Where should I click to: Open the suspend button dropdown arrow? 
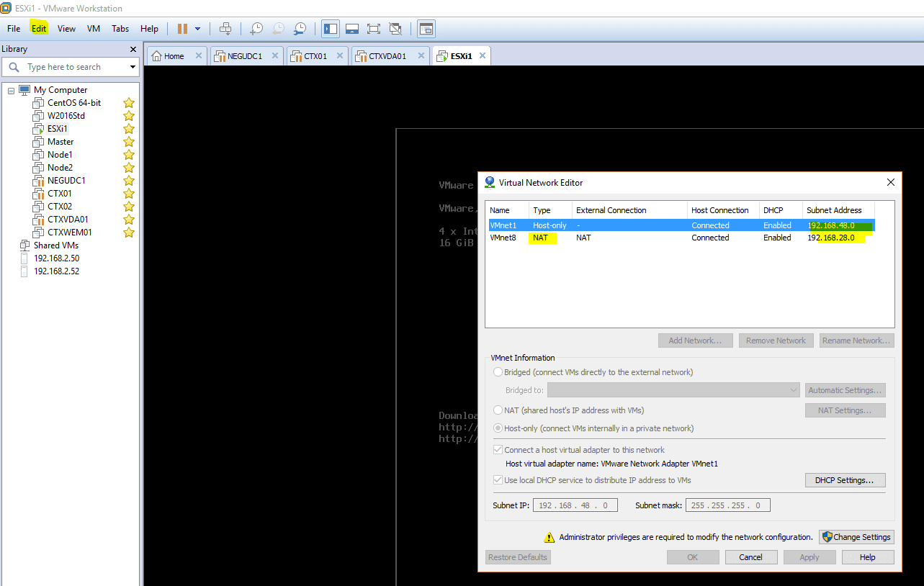(x=197, y=29)
